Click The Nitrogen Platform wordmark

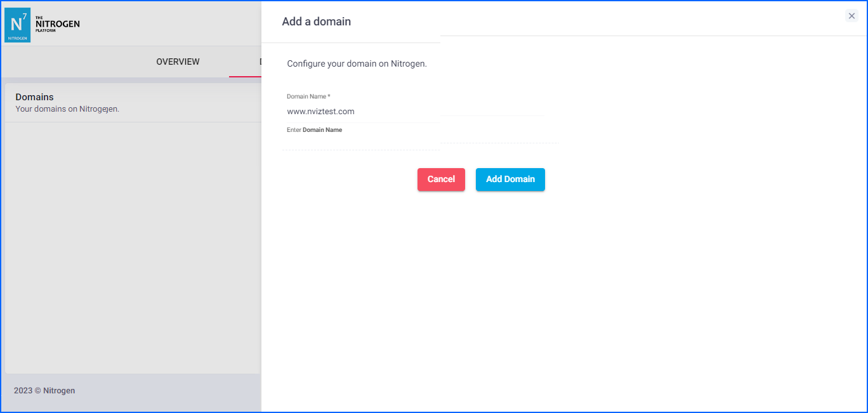coord(57,24)
